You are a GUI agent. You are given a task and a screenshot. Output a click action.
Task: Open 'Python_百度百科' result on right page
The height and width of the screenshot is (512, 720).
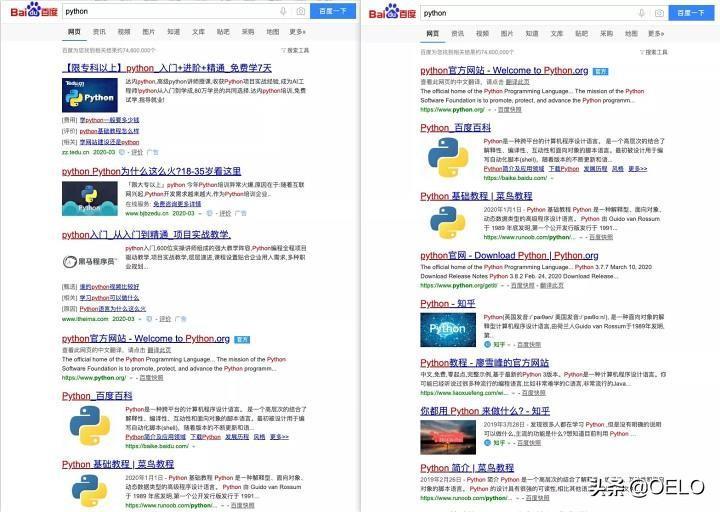click(456, 128)
